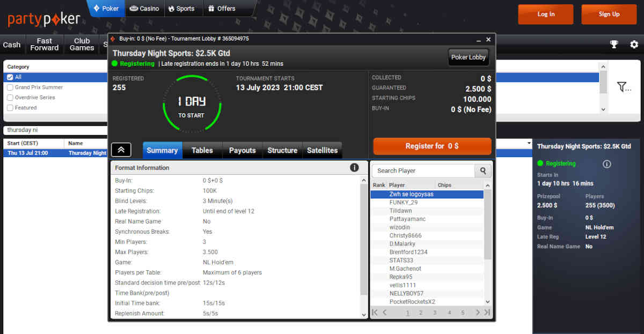Go to previous page of player list

tap(385, 313)
